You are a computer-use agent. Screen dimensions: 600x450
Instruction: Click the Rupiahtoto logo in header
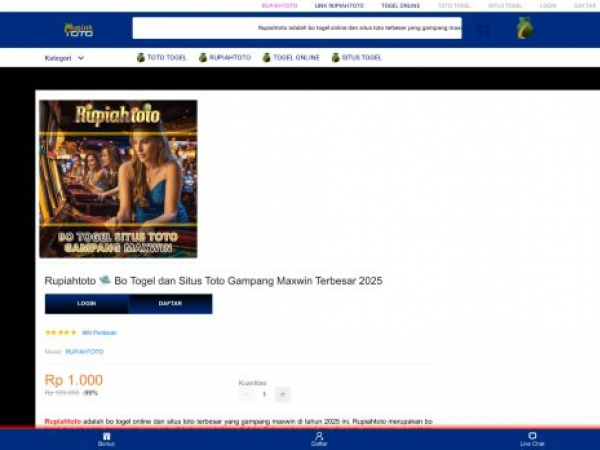[x=79, y=30]
